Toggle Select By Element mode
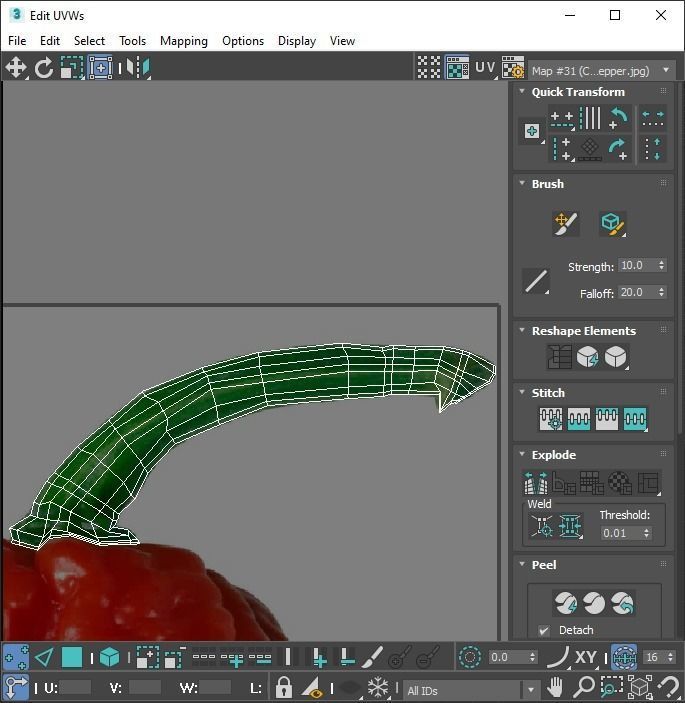This screenshot has height=703, width=685. point(109,657)
